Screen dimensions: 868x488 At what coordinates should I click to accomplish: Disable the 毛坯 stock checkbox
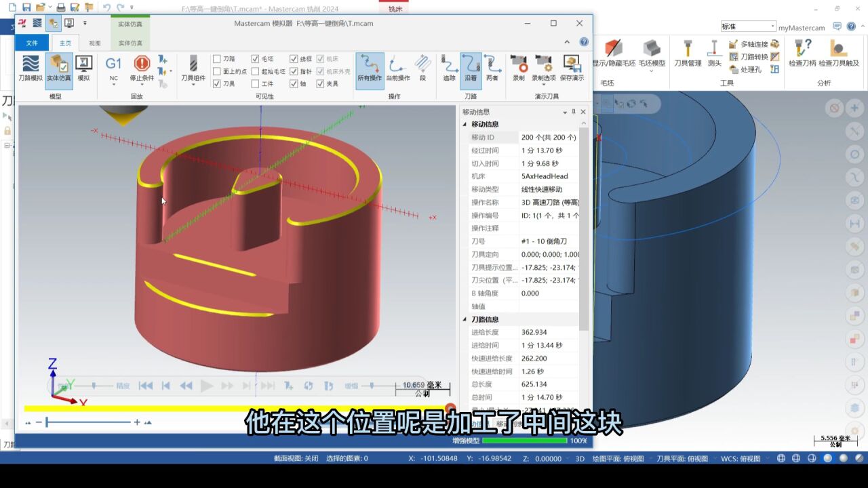pos(255,58)
